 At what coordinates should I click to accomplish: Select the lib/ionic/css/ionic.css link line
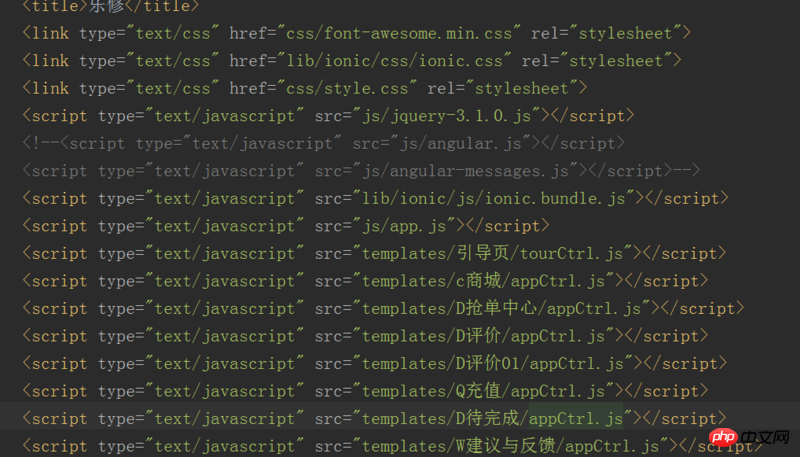[352, 61]
